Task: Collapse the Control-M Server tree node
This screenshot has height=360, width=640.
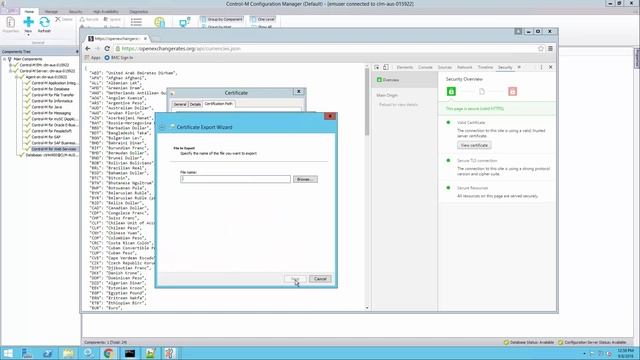Action: pyautogui.click(x=11, y=71)
